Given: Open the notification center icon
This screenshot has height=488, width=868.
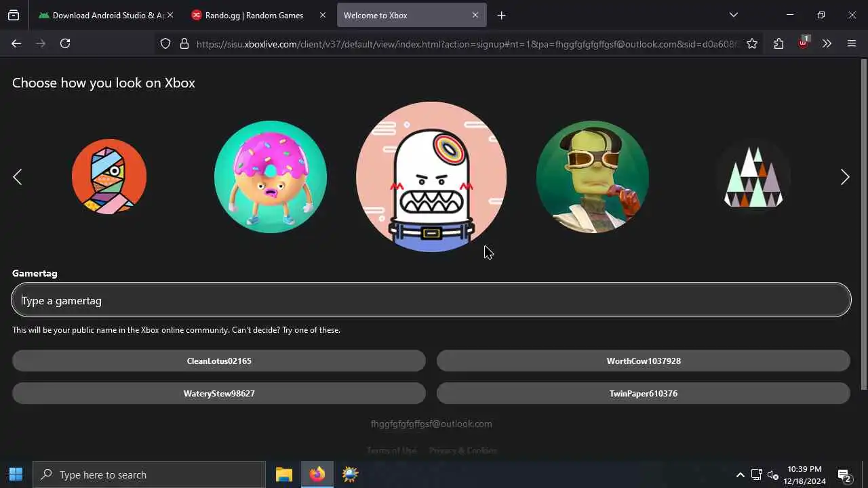Looking at the screenshot, I should coord(844,474).
